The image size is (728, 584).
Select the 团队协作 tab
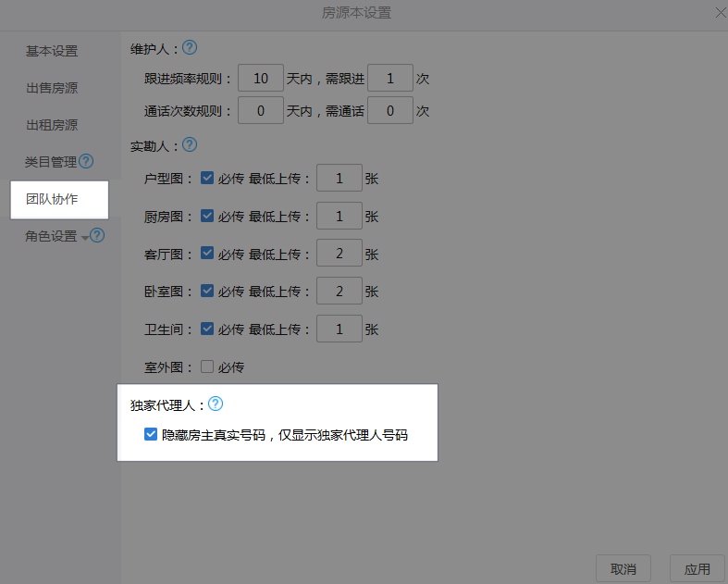tap(59, 199)
